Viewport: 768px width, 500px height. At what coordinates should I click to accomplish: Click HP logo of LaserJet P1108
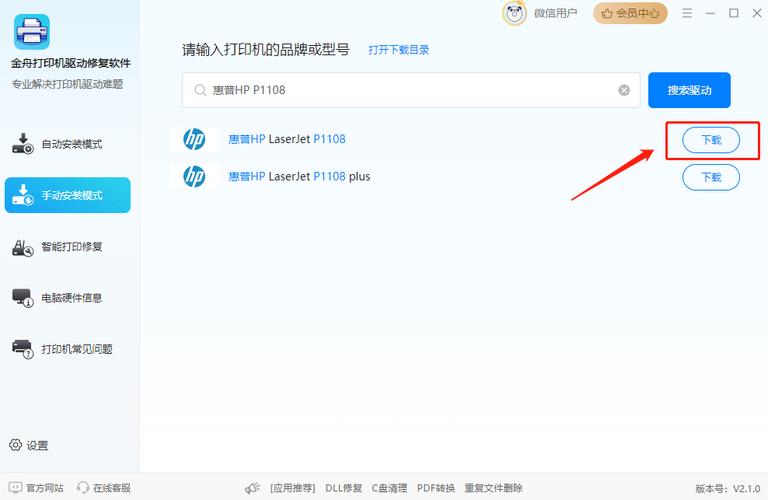click(194, 140)
